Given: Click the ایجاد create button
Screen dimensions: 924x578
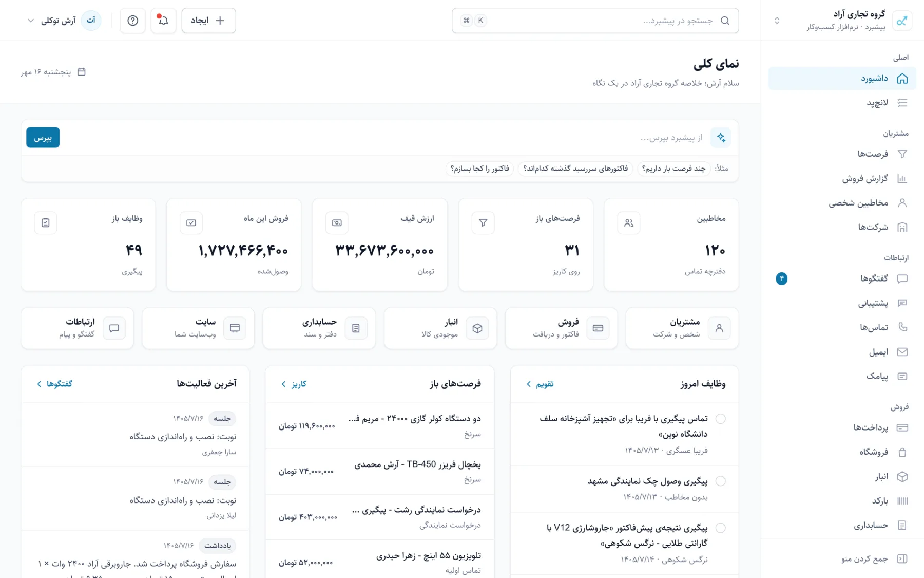Looking at the screenshot, I should point(208,21).
